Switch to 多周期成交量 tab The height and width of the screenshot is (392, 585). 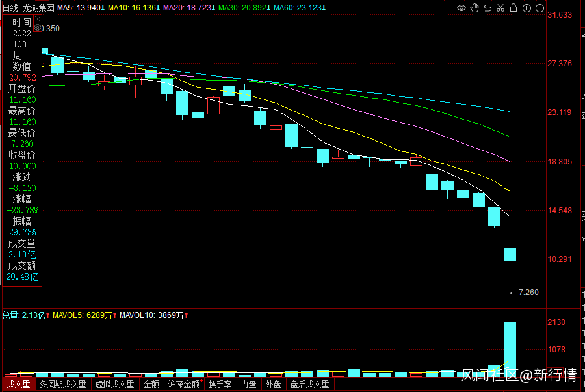(62, 384)
